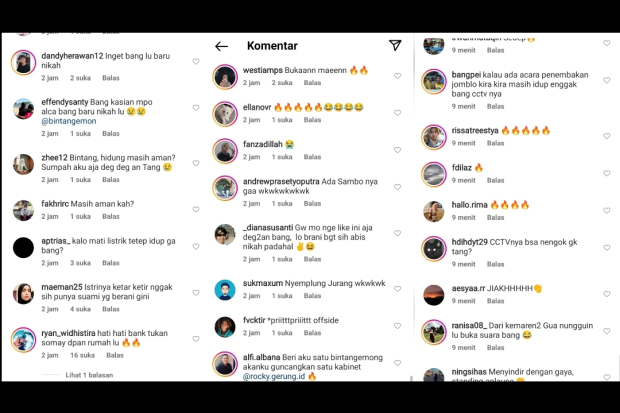
Task: Open hdihdyt29's black cat profile picture
Action: click(x=434, y=249)
